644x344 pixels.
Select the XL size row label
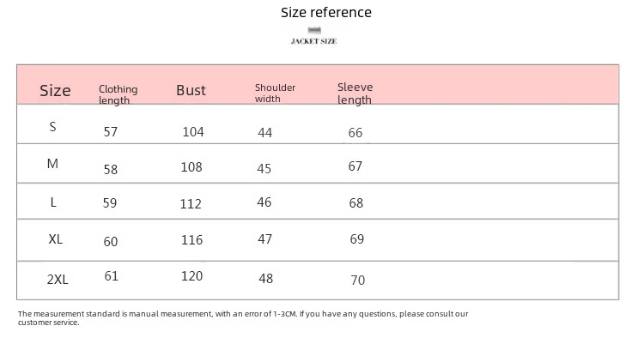(x=56, y=239)
